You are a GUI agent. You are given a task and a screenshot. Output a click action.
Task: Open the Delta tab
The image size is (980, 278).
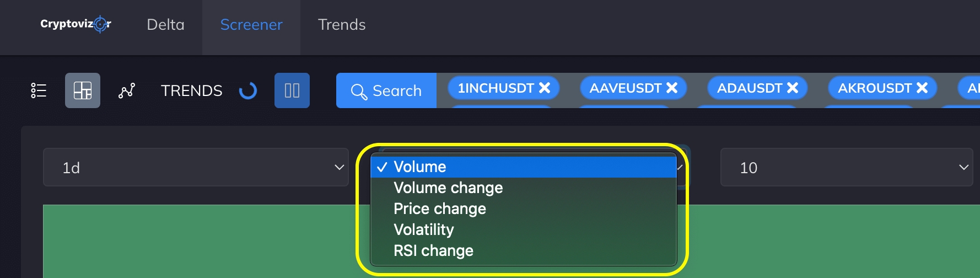pyautogui.click(x=165, y=25)
